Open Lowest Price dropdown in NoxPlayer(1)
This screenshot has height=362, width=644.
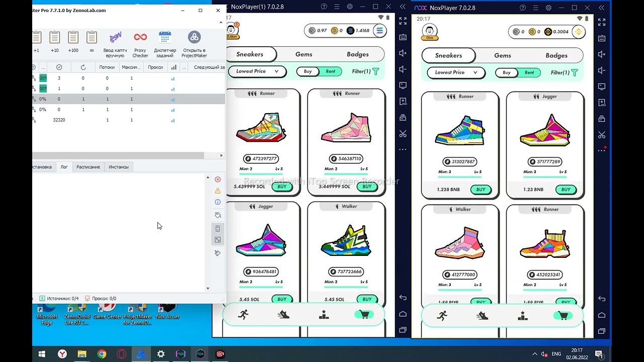pyautogui.click(x=257, y=71)
